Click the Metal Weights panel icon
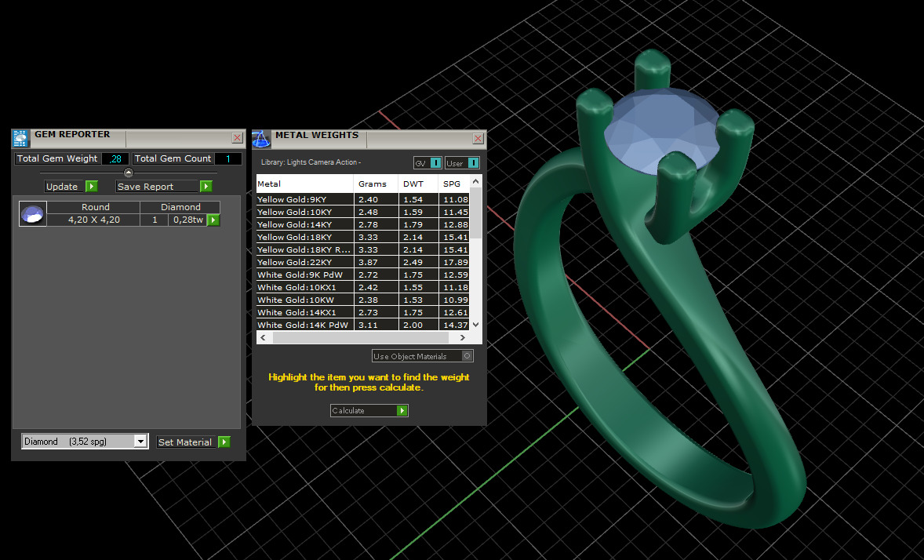Image resolution: width=924 pixels, height=560 pixels. (x=261, y=139)
